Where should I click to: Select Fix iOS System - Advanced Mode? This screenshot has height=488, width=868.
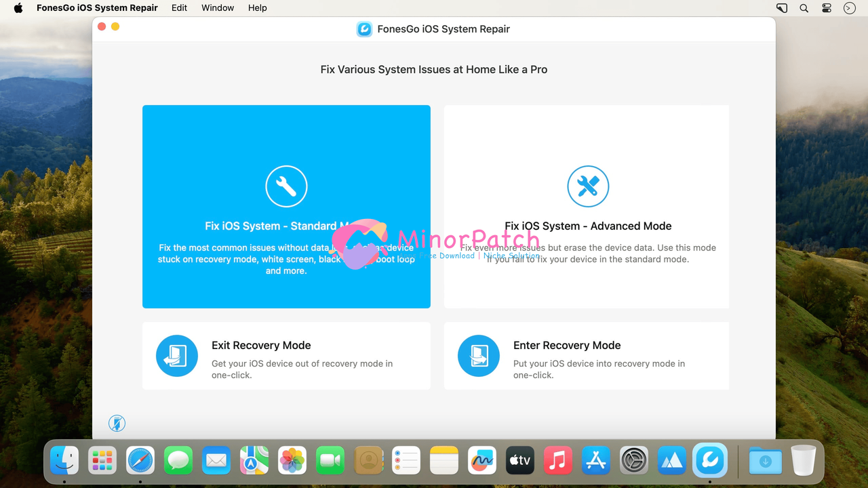tap(587, 207)
